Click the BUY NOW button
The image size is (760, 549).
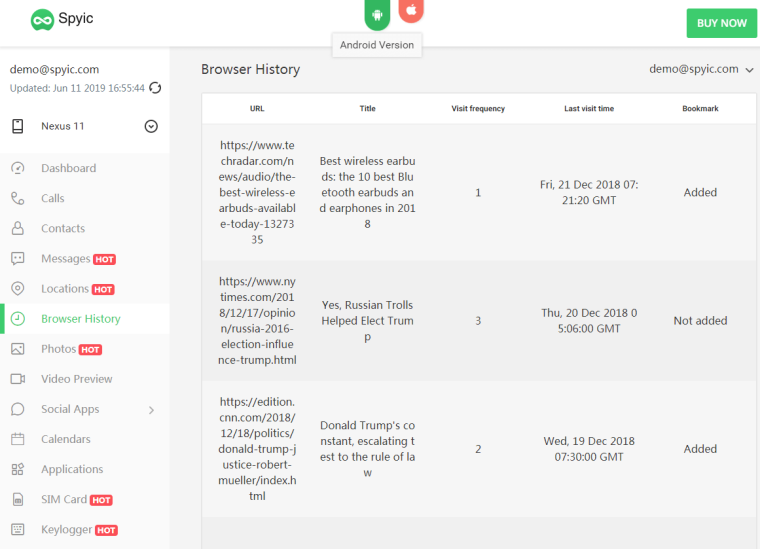click(x=721, y=23)
